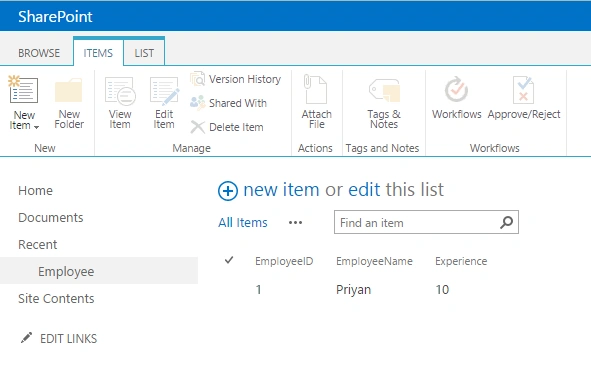Open Tags & Notes
This screenshot has width=591, height=384.
click(384, 104)
